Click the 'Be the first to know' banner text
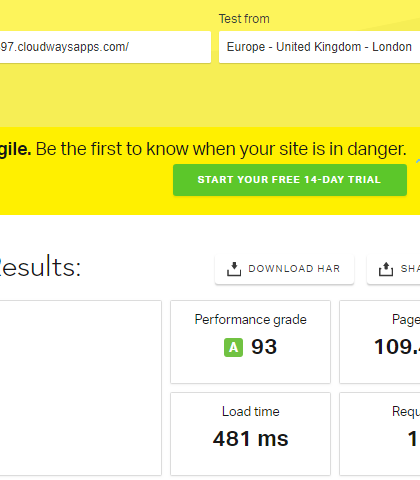 (221, 149)
